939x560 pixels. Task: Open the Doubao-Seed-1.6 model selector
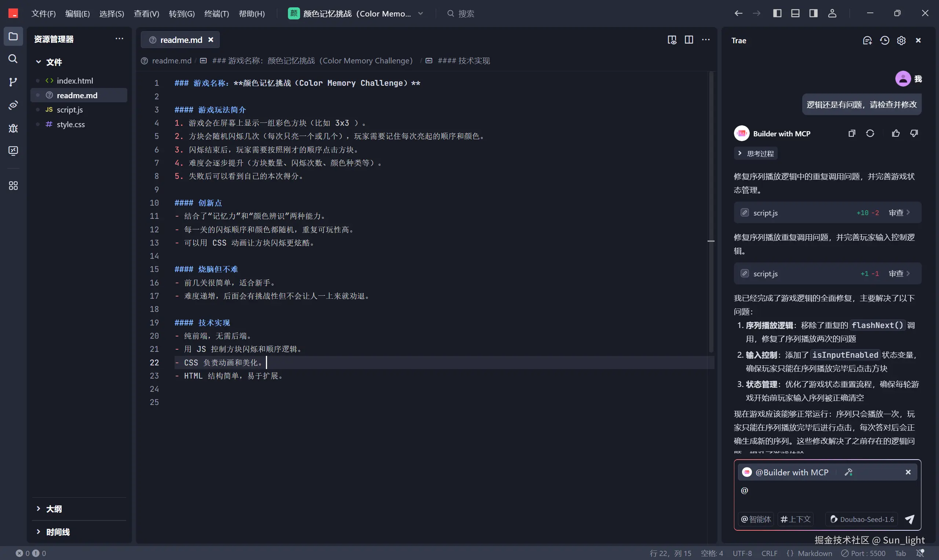862,519
